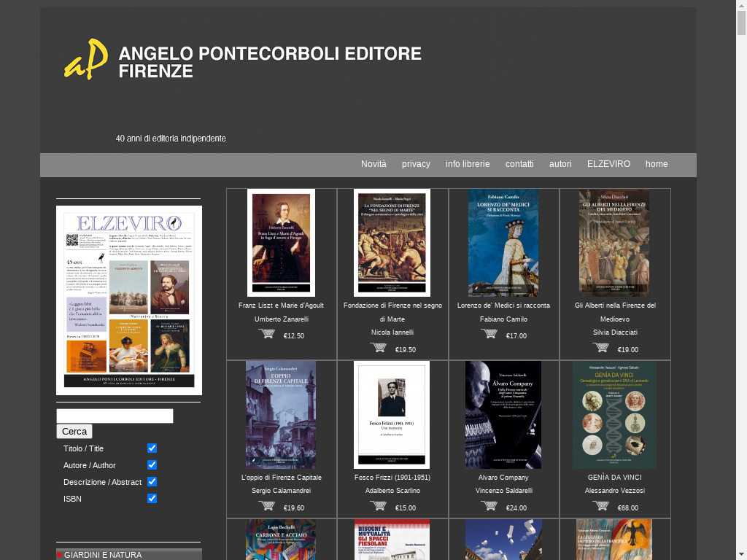Open the Fosco Frizzi book cover

[x=392, y=415]
